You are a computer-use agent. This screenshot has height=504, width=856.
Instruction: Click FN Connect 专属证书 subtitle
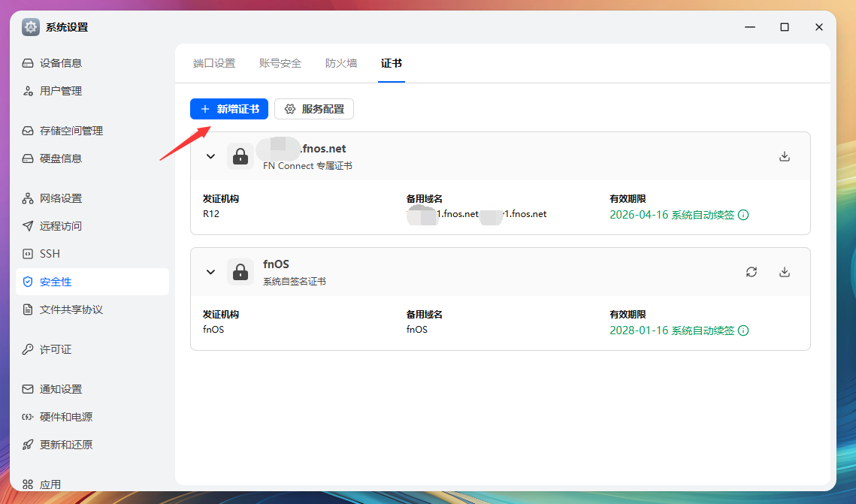point(307,166)
